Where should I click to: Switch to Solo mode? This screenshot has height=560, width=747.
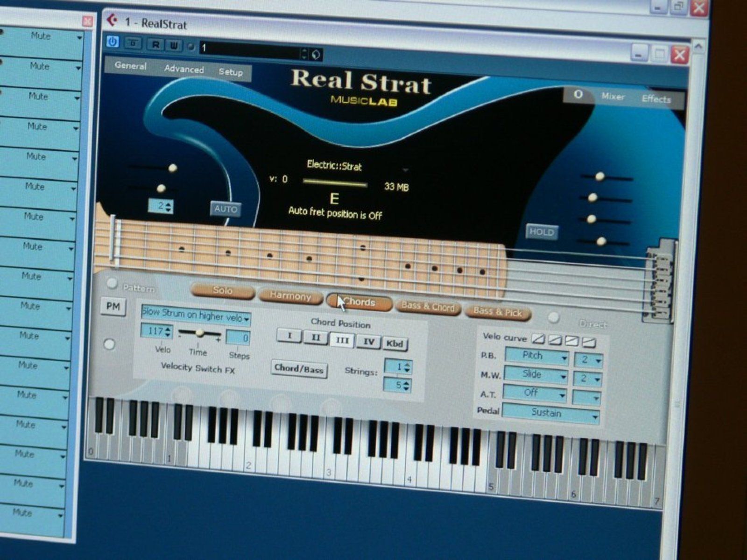pyautogui.click(x=223, y=290)
